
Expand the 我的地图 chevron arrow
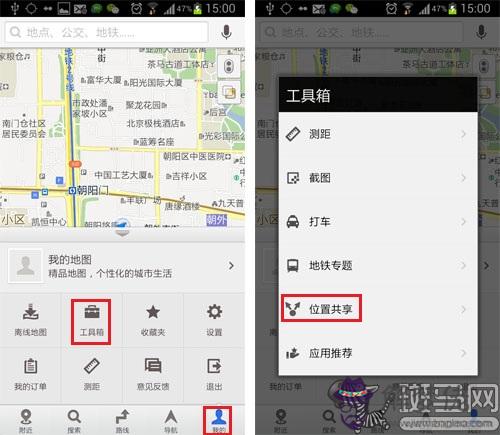(x=231, y=266)
